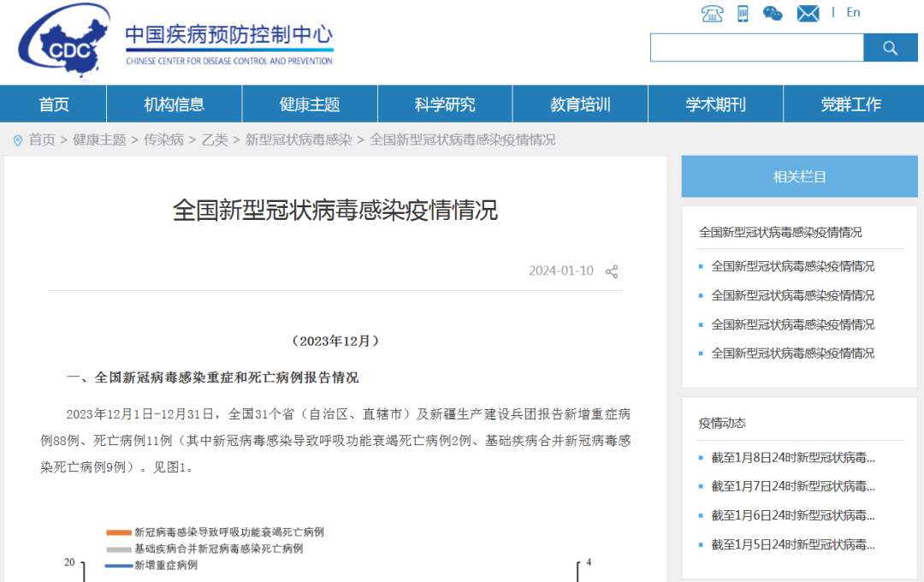
Task: Go to 新型冠状病毒感染 in the breadcrumb
Action: 299,140
